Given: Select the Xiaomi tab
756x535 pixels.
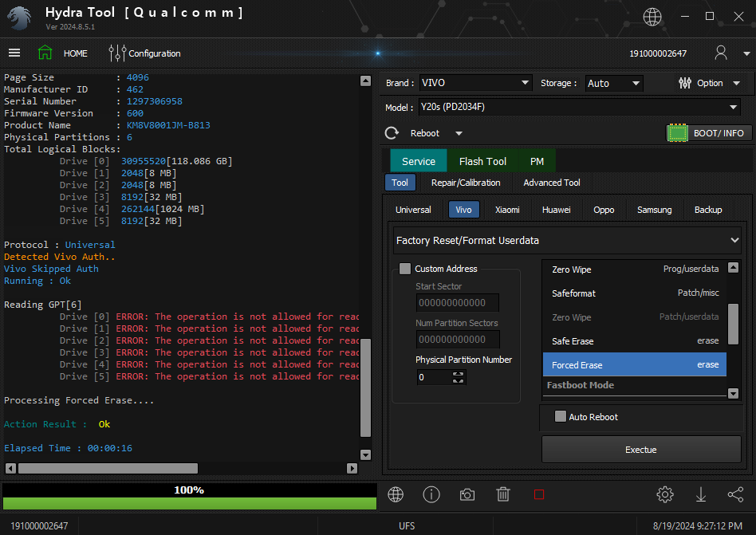Looking at the screenshot, I should 507,210.
